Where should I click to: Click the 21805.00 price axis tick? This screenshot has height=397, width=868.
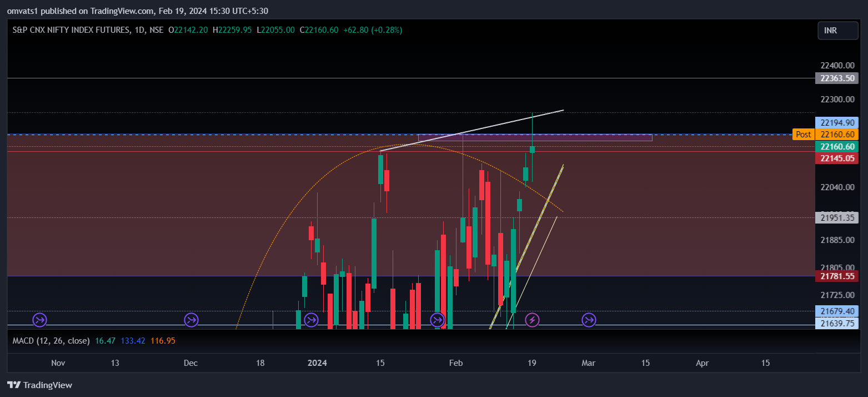point(837,267)
